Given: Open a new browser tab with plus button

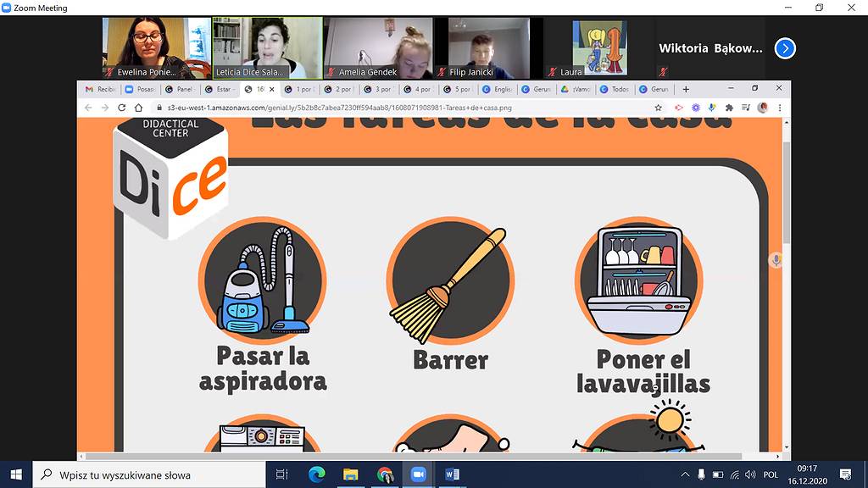Looking at the screenshot, I should pyautogui.click(x=686, y=89).
